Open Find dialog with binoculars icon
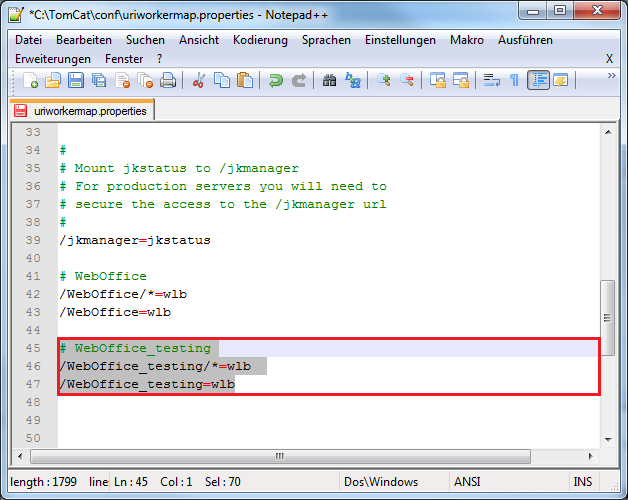 coord(330,80)
